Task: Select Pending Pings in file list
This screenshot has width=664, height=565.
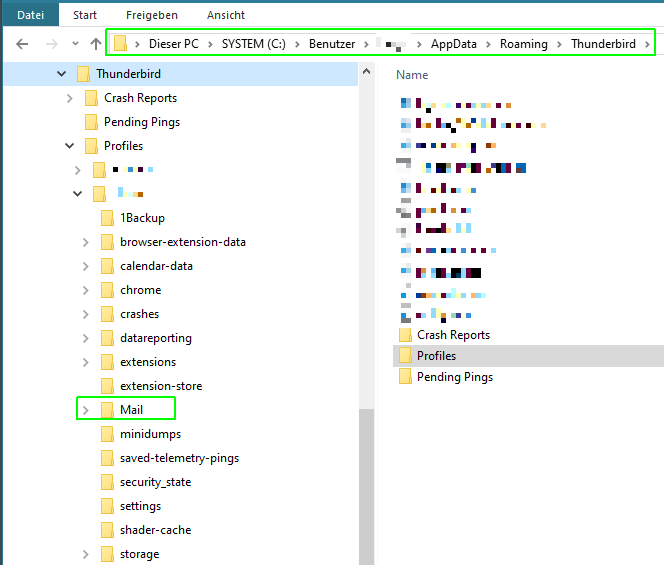Action: click(x=455, y=377)
